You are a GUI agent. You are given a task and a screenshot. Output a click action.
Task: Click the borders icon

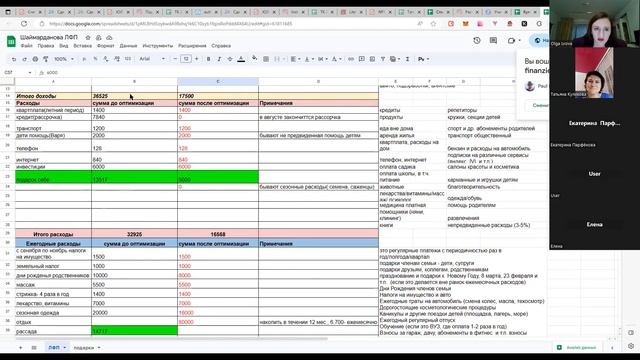point(266,59)
